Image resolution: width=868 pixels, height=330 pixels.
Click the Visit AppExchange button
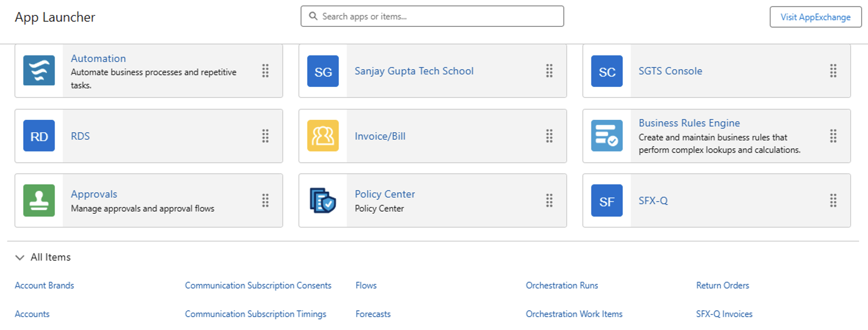pyautogui.click(x=815, y=17)
